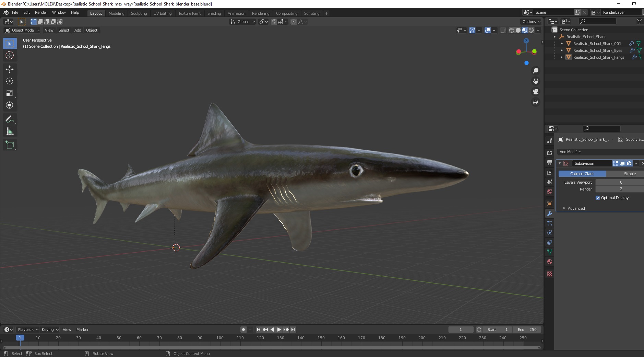Image resolution: width=644 pixels, height=357 pixels.
Task: Switch to the Animation workspace tab
Action: [236, 13]
